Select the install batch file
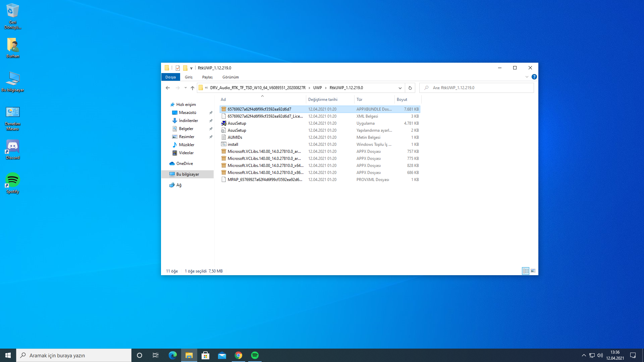644x362 pixels. point(233,144)
